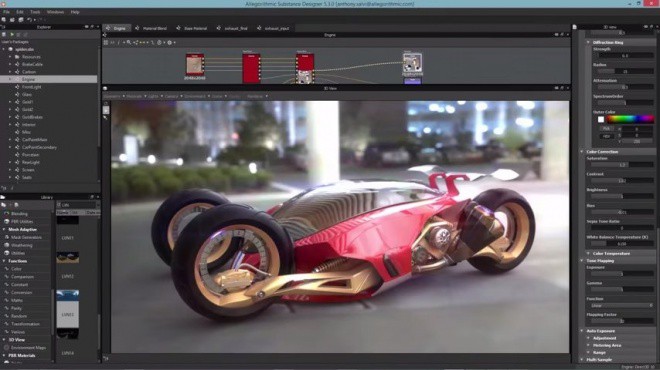Collapse the Mesh Adaptive library category
Viewport: 660px width, 370px height.
coord(4,229)
